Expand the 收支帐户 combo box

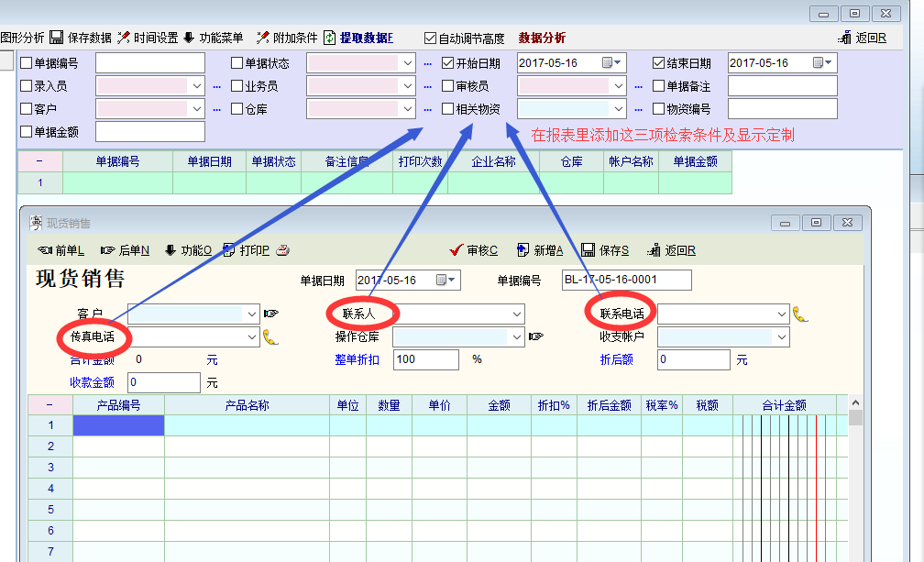(x=781, y=336)
